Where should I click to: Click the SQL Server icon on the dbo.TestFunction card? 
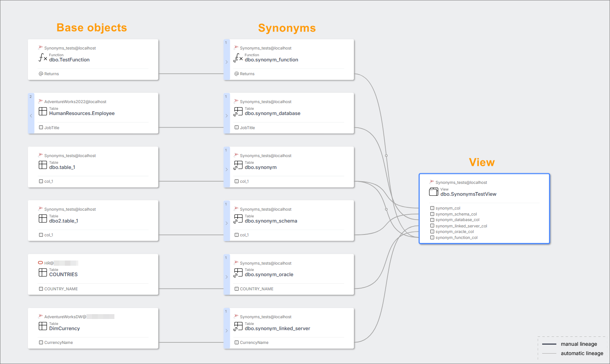[x=41, y=48]
